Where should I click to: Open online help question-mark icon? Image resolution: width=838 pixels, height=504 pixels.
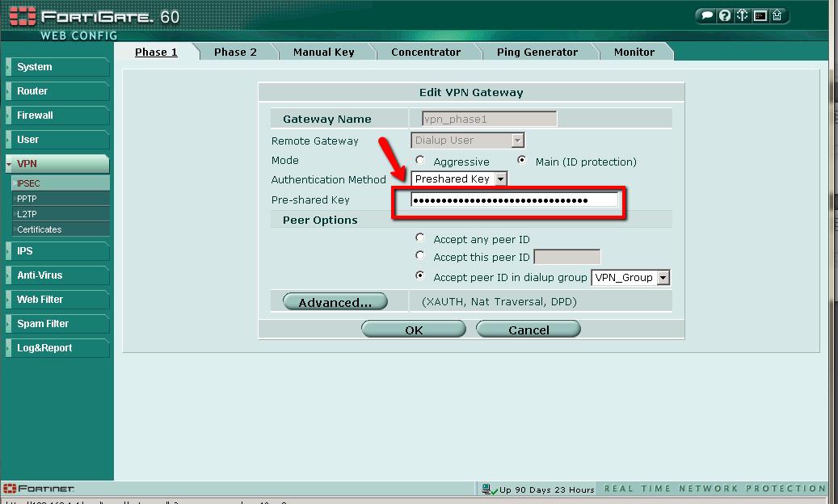click(725, 16)
